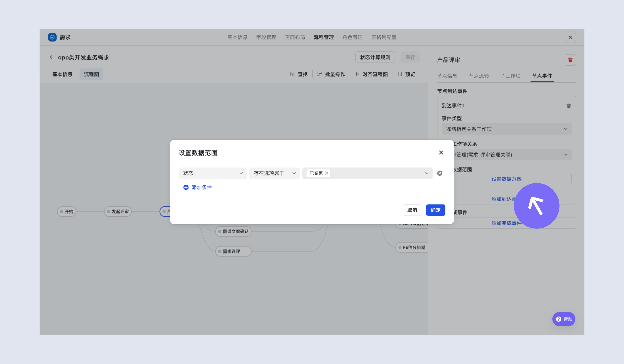Confirm the data range with 确定
The image size is (624, 364).
coord(435,210)
